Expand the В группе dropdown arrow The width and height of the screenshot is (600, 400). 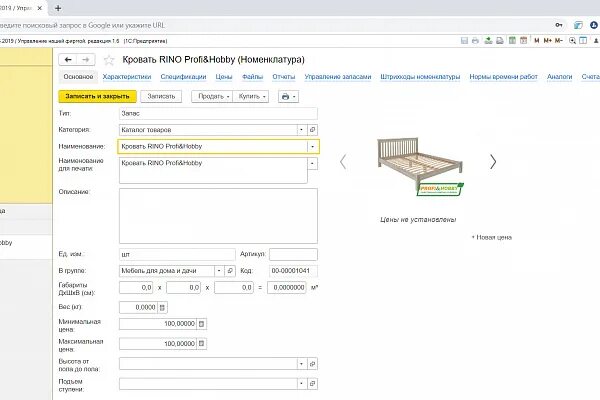[219, 271]
